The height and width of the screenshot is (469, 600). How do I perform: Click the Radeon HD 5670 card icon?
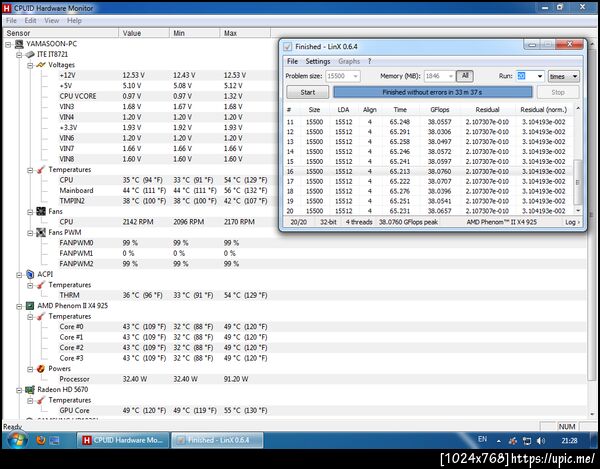click(x=30, y=389)
